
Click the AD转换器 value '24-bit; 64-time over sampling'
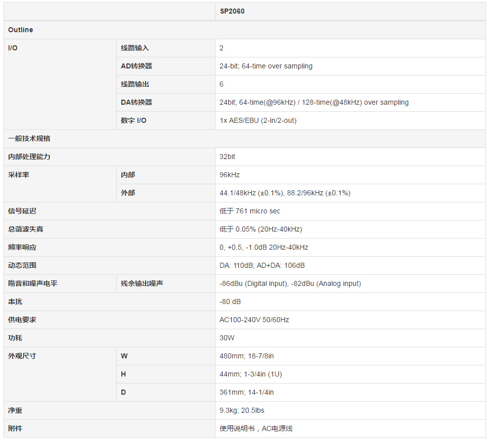click(266, 66)
